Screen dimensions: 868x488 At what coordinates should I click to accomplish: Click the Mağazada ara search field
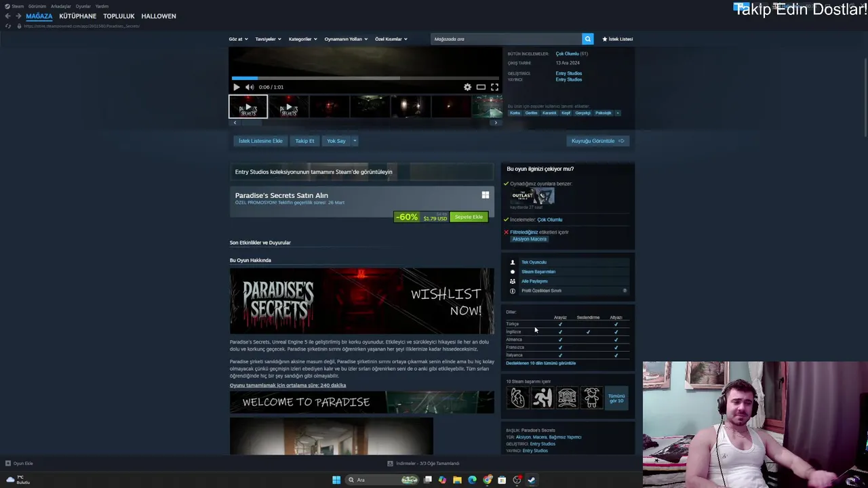click(x=506, y=39)
